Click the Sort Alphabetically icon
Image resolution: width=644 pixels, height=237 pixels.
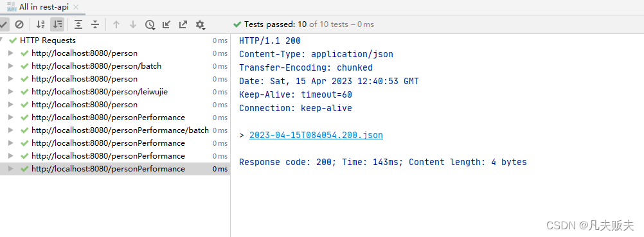click(x=40, y=24)
